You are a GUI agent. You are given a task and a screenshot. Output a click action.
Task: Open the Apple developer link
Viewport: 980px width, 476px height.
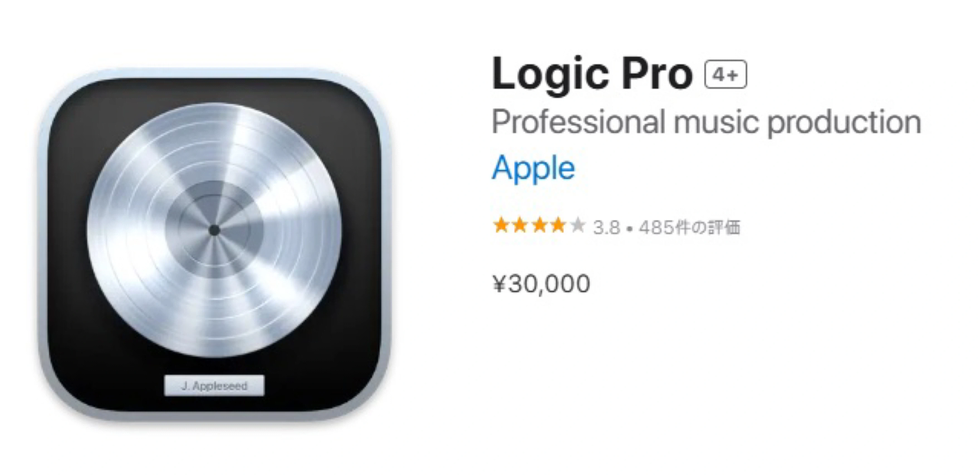click(533, 169)
